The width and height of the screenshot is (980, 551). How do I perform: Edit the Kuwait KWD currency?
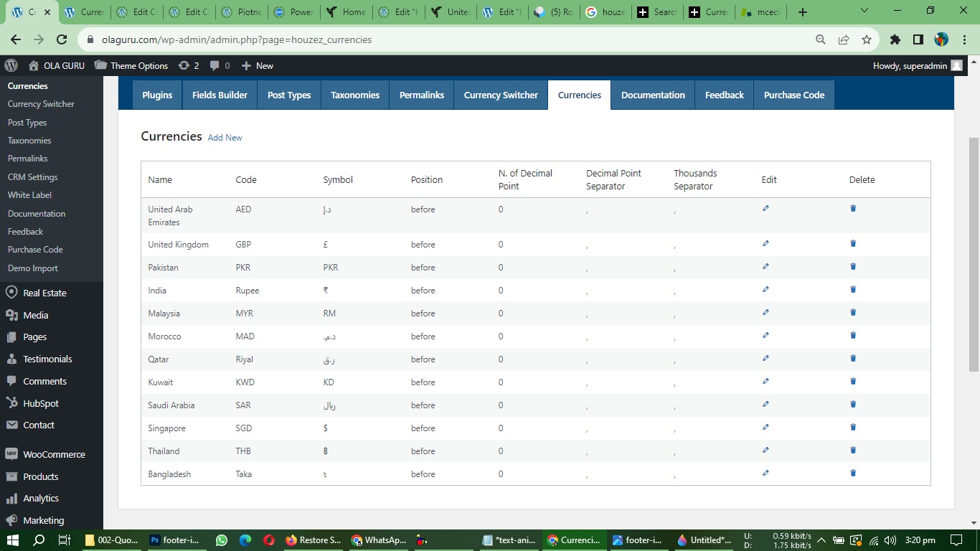765,381
